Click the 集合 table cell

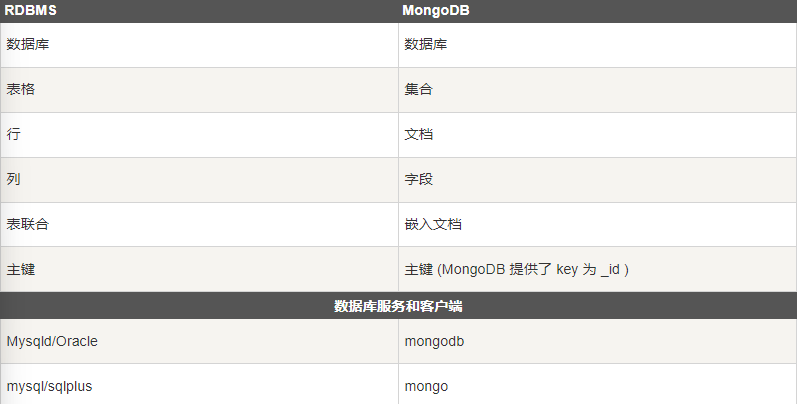pyautogui.click(x=598, y=89)
